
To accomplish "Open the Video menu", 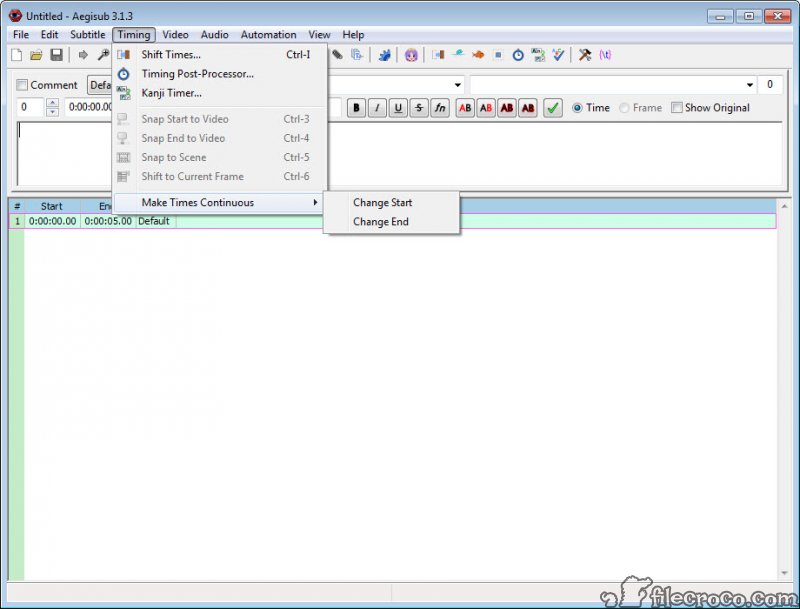I will pos(176,35).
